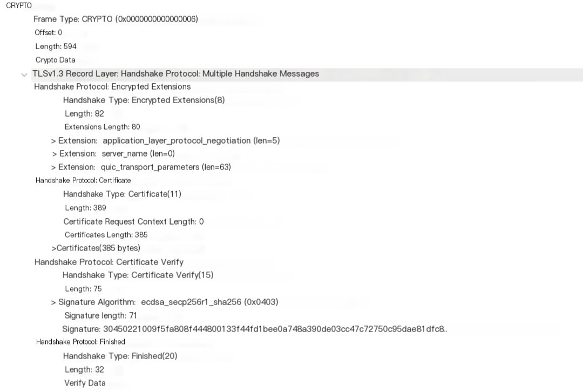Select the Length: 594 field
This screenshot has height=392, width=583.
click(56, 46)
